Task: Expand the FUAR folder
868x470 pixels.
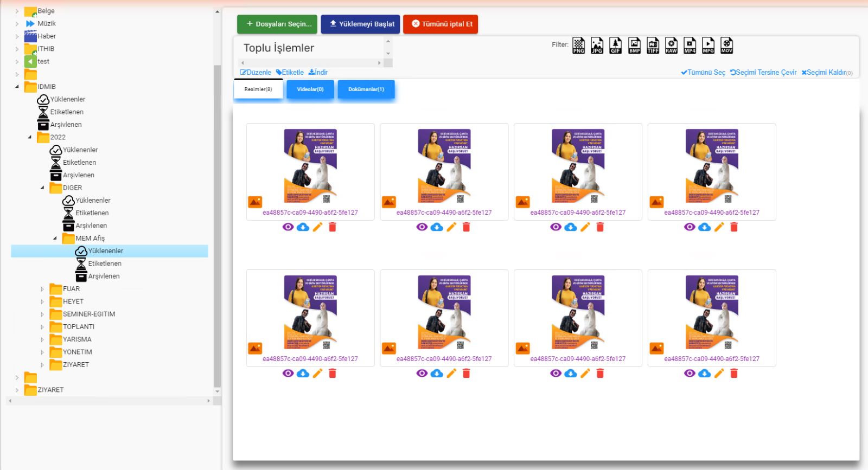Action: (42, 289)
